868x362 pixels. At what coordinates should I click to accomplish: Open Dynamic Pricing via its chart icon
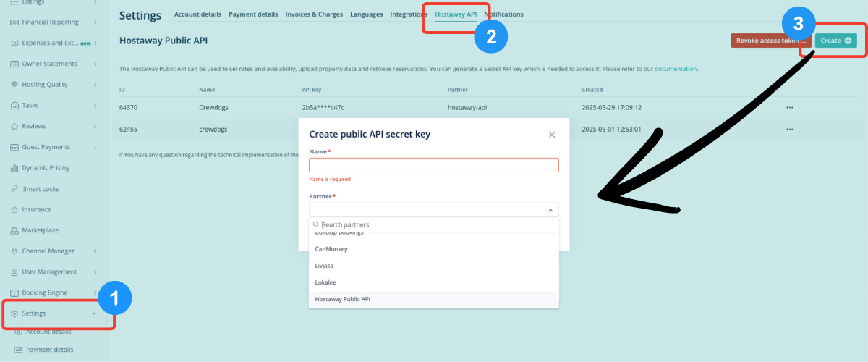(x=15, y=168)
